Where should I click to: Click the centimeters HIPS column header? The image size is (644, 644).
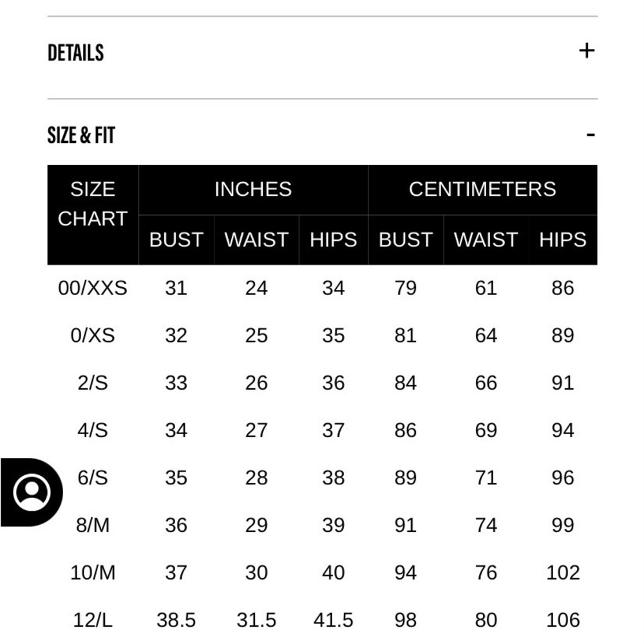click(x=563, y=240)
